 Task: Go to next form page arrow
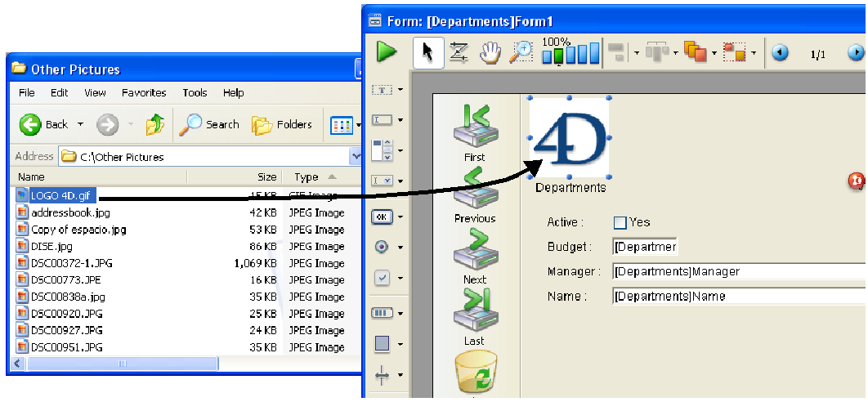856,53
